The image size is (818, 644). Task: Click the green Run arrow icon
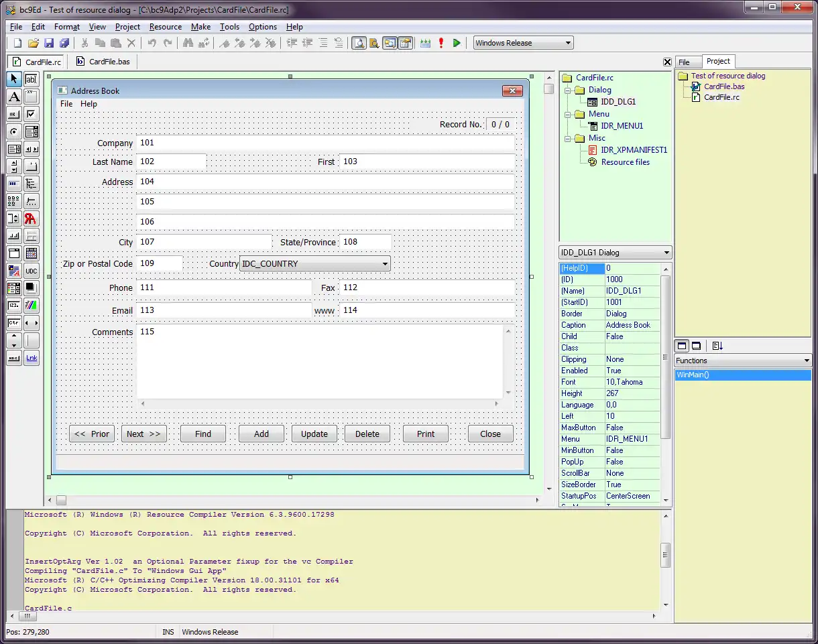[x=457, y=43]
